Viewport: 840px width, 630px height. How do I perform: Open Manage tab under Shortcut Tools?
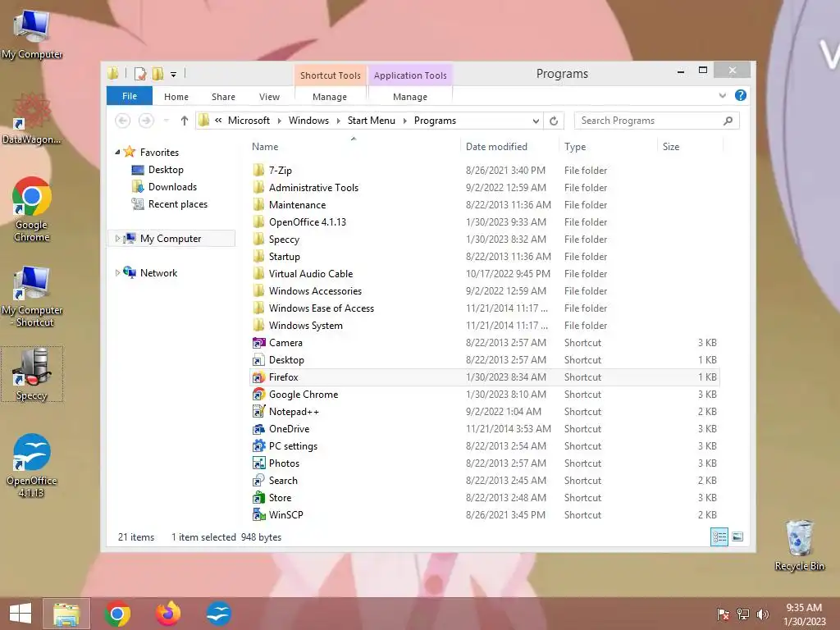(x=330, y=97)
